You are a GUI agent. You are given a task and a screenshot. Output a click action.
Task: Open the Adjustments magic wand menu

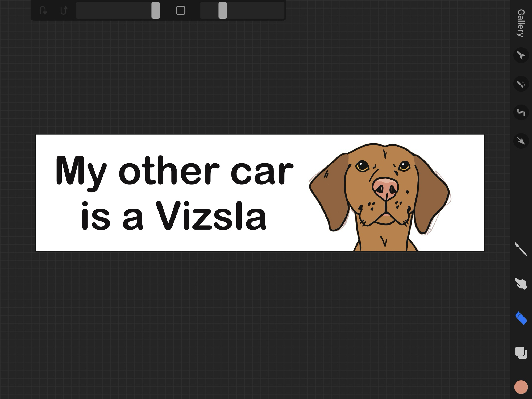pos(521,84)
